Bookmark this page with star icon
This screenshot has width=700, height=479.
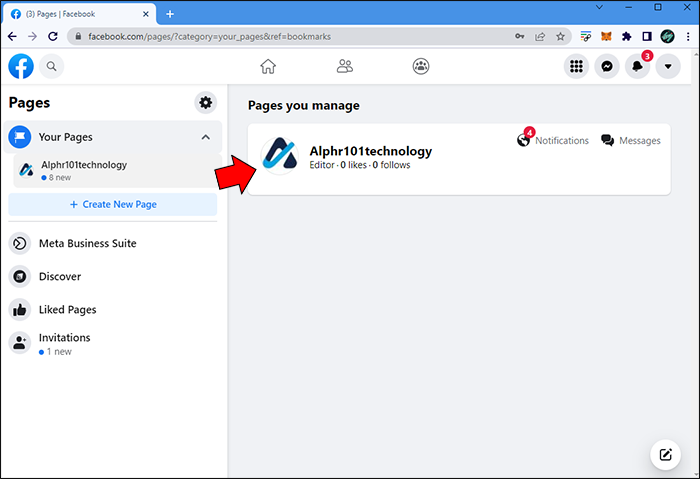(561, 37)
